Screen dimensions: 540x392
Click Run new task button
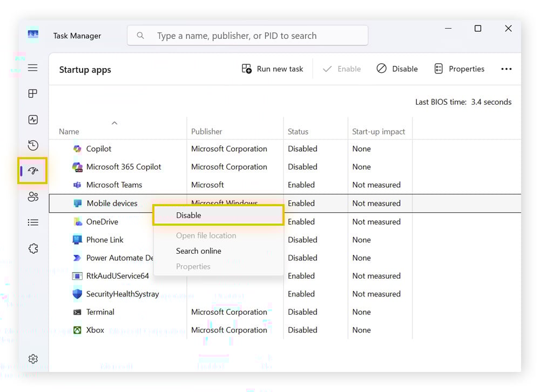(272, 69)
